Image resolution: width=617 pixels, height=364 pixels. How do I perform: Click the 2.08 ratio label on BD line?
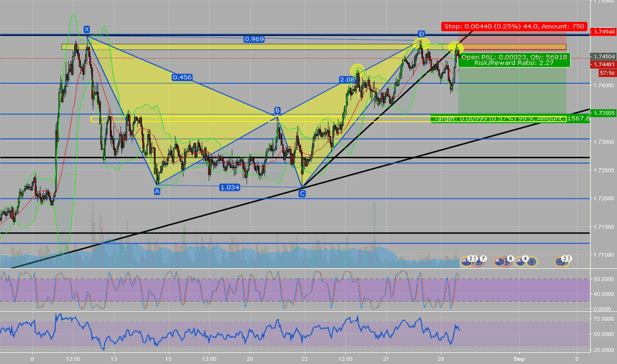click(348, 79)
